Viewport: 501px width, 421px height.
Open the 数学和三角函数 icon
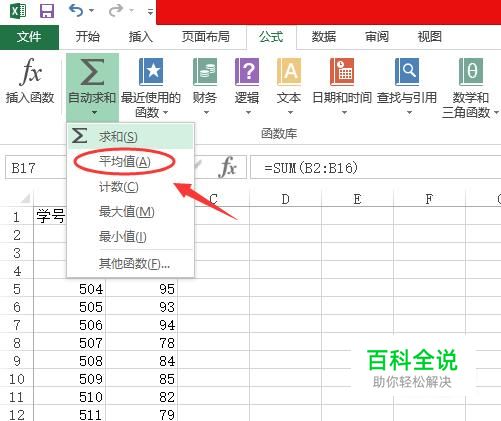471,71
